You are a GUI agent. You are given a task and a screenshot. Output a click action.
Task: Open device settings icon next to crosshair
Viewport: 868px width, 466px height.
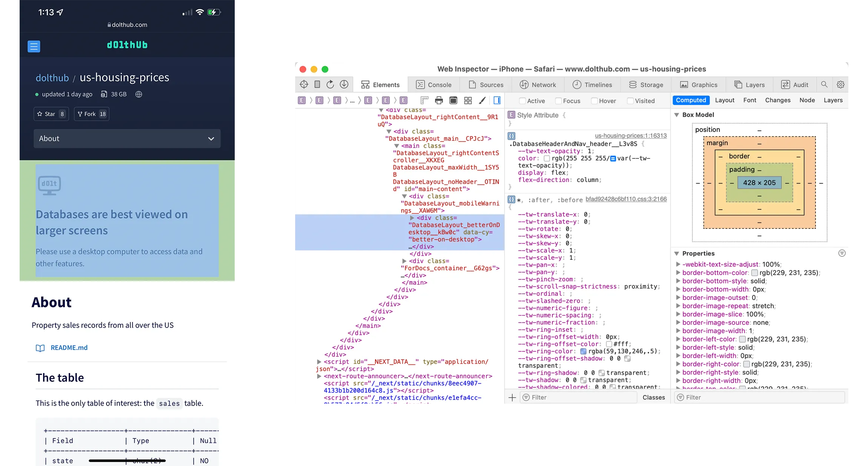[x=317, y=84]
